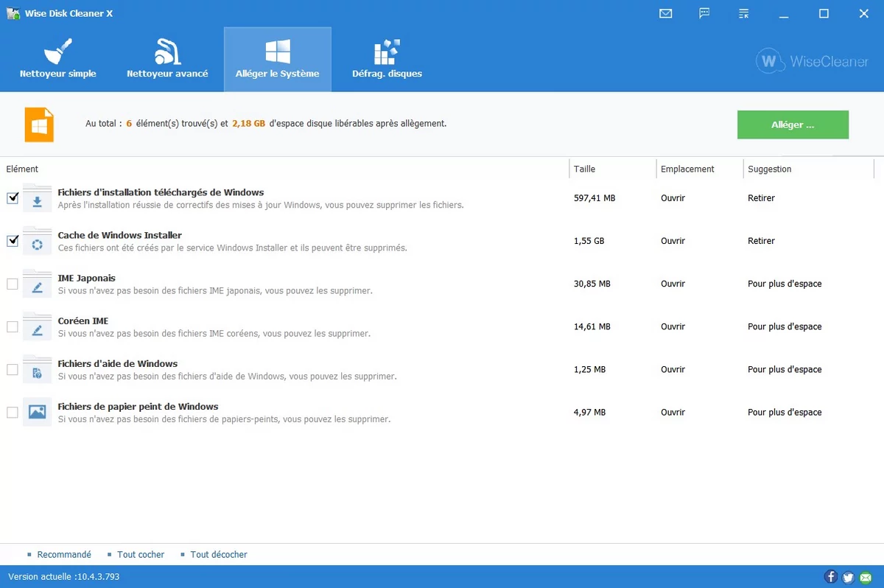
Task: Open the title bar menu list icon
Action: tap(744, 13)
